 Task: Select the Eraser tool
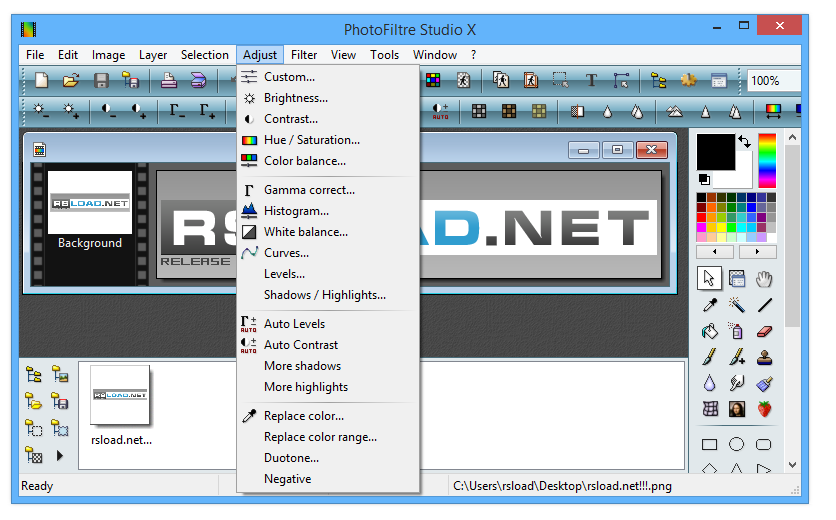(x=765, y=332)
